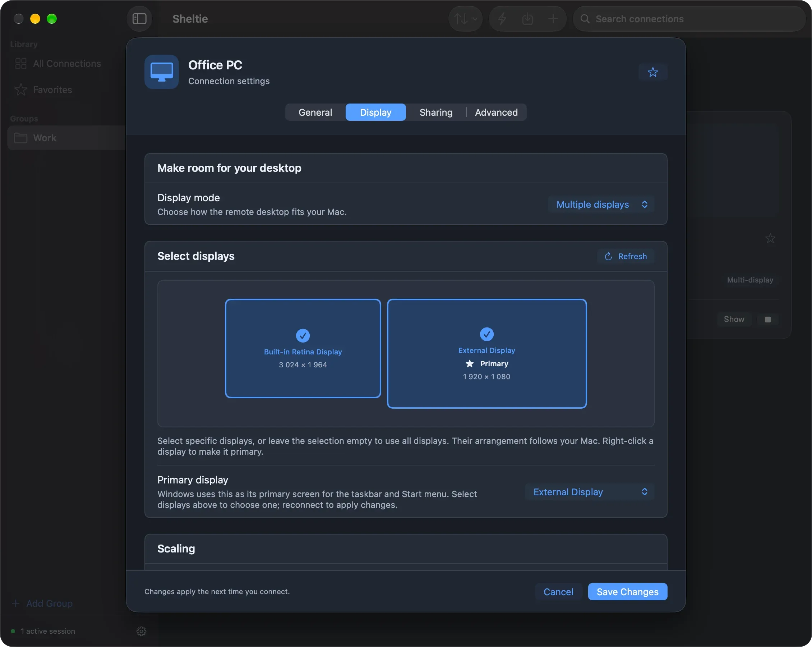Select the Work group in sidebar

click(x=66, y=138)
